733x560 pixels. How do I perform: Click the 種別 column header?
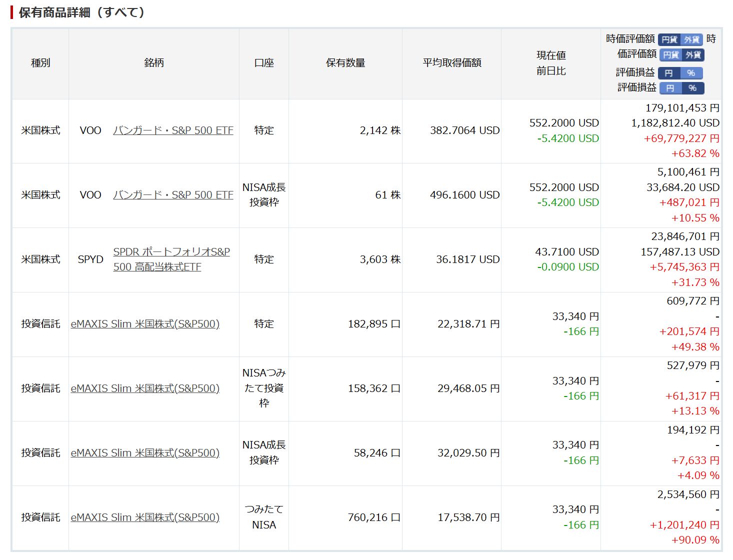40,63
